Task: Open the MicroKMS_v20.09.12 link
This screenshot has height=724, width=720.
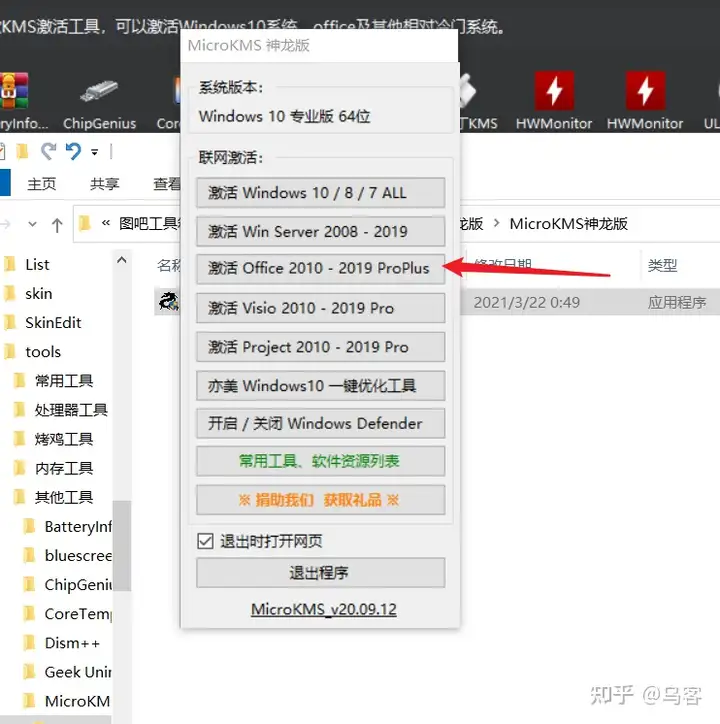Action: click(324, 609)
